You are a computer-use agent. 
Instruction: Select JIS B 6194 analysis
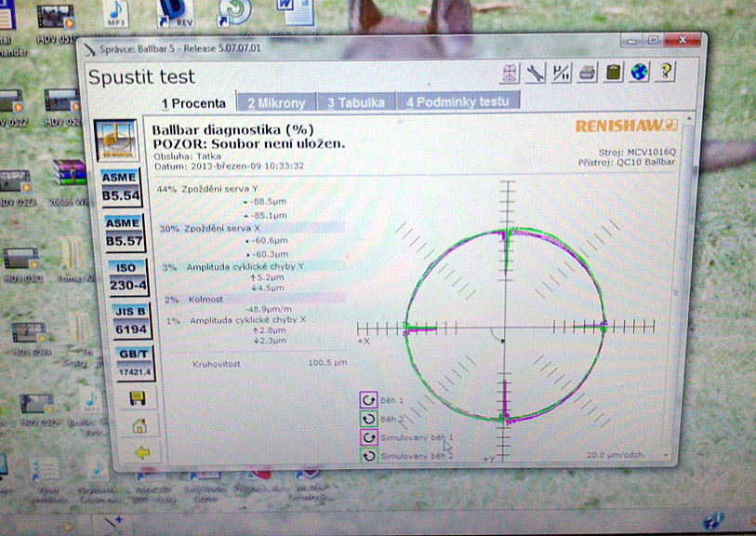point(130,320)
